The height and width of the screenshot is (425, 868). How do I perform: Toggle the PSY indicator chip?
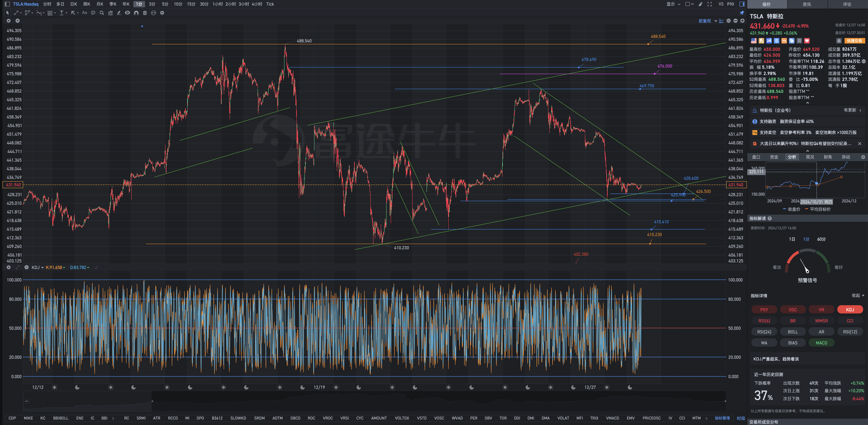[x=764, y=310]
